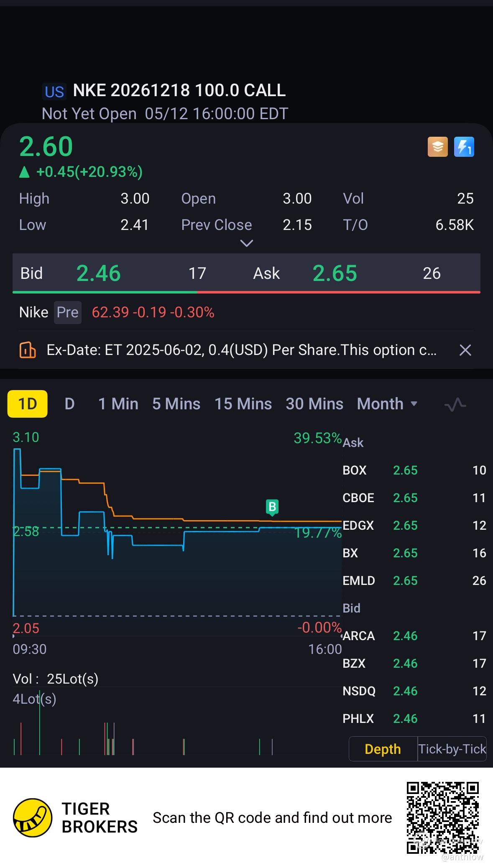Tap the US market badge
The height and width of the screenshot is (868, 493).
pyautogui.click(x=54, y=92)
